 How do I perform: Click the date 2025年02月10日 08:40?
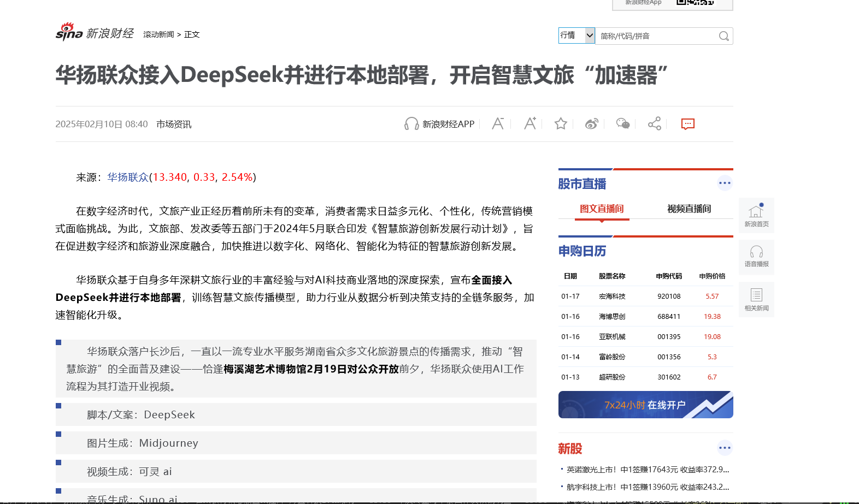102,124
